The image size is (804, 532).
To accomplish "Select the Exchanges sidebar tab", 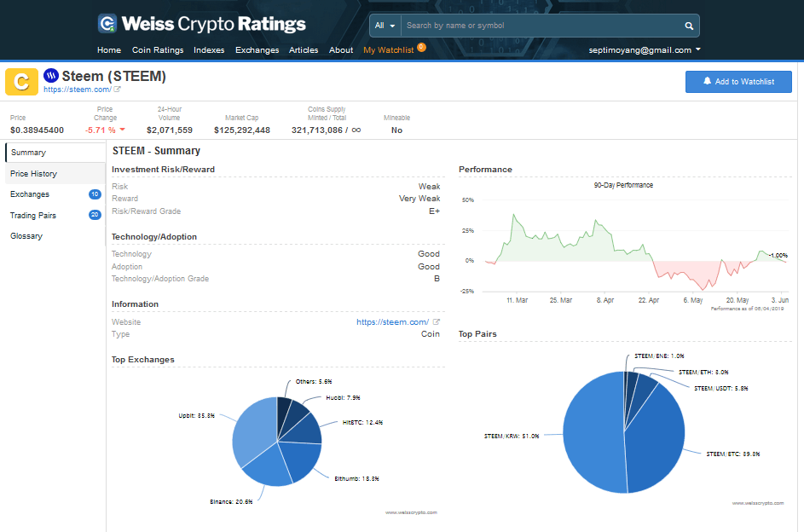I will pyautogui.click(x=55, y=194).
